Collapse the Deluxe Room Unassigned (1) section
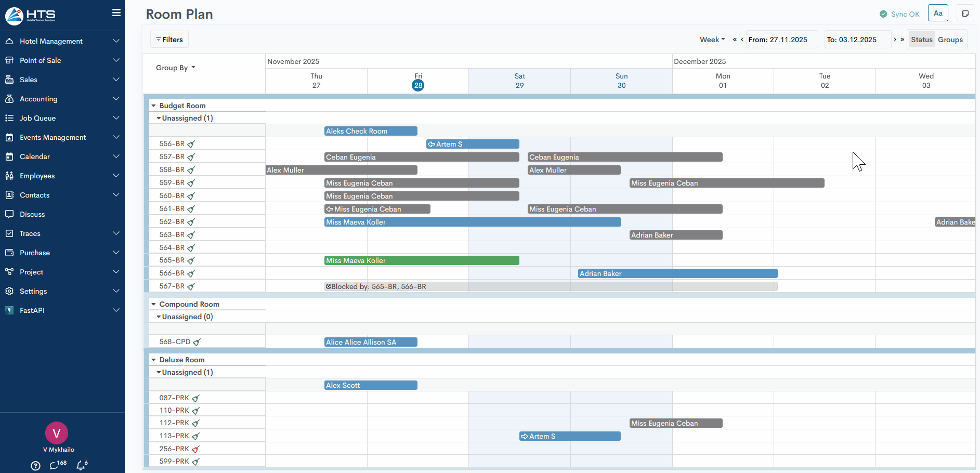This screenshot has width=980, height=473. coord(159,372)
